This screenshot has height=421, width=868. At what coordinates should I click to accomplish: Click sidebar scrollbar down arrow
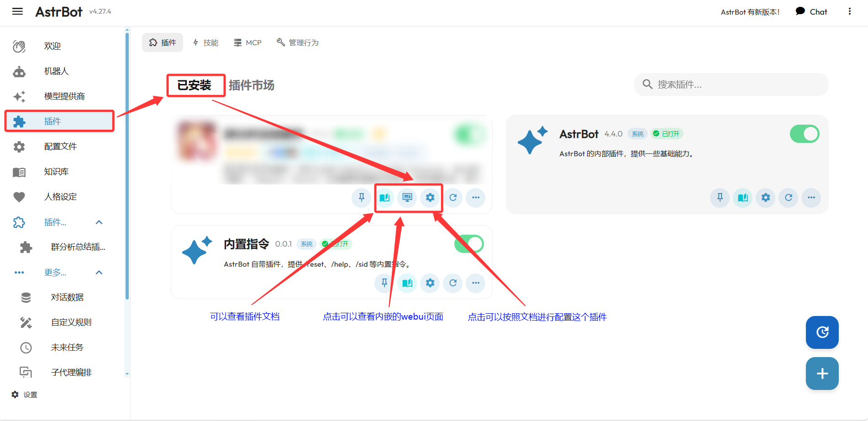[x=127, y=374]
